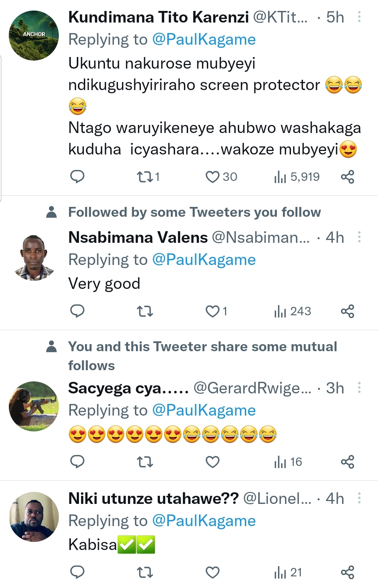Open Sacyega cya's rifle profile picture
The width and height of the screenshot is (378, 588).
[34, 406]
